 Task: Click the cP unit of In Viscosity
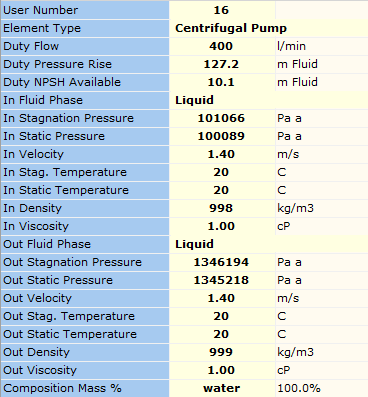[x=284, y=226]
